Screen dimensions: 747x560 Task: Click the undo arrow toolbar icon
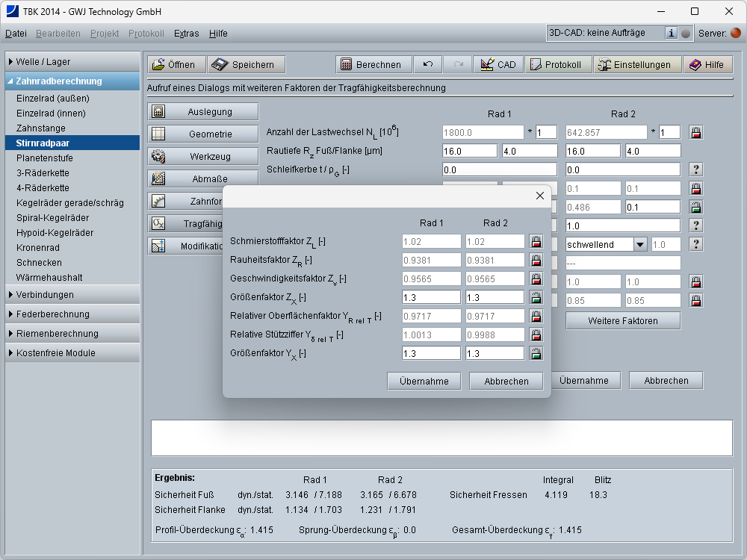pyautogui.click(x=428, y=64)
